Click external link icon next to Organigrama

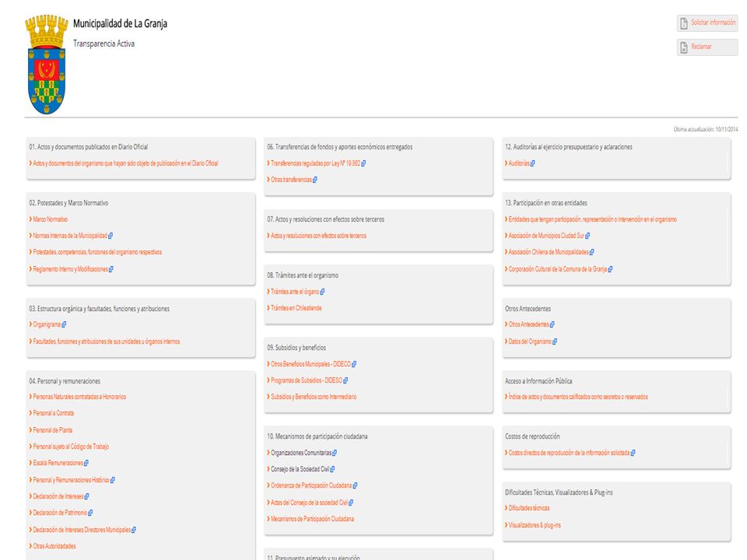64,325
